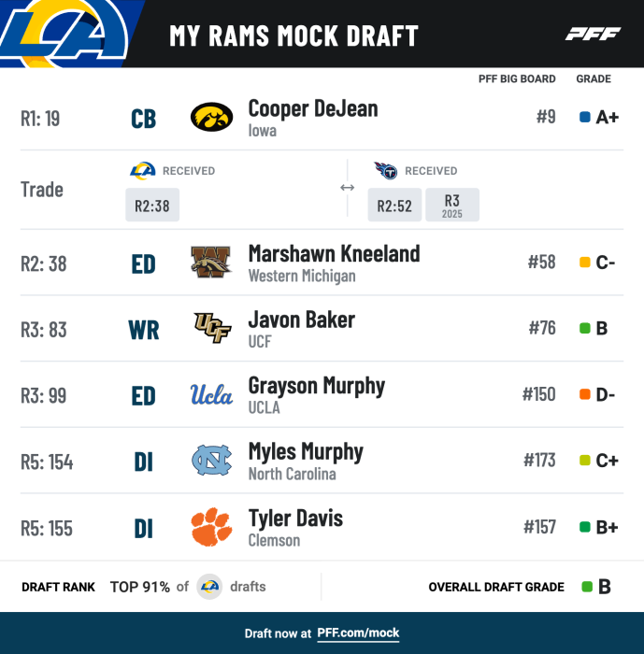
Task: Click the blue A+ grade color square
Action: (x=585, y=118)
